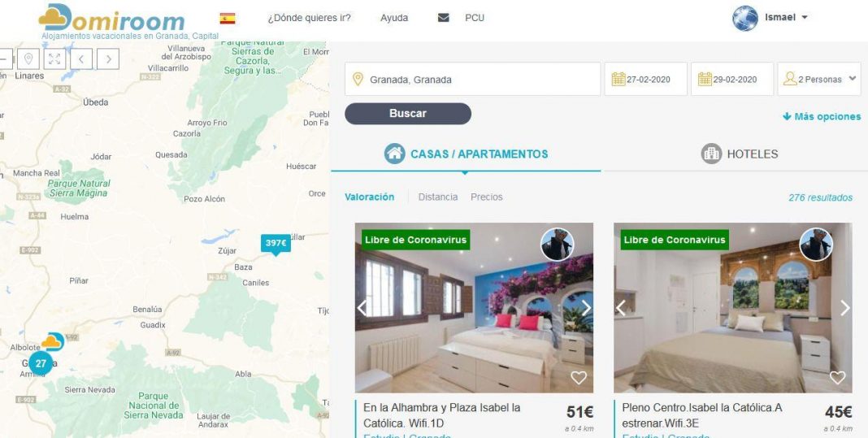Toggle fullscreen map view icon
Image resolution: width=868 pixels, height=438 pixels.
pyautogui.click(x=54, y=59)
